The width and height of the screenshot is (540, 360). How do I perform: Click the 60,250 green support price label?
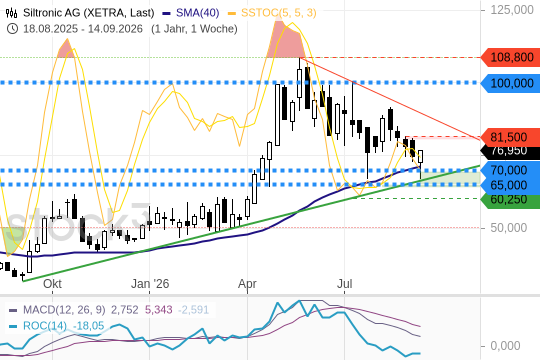[511, 200]
